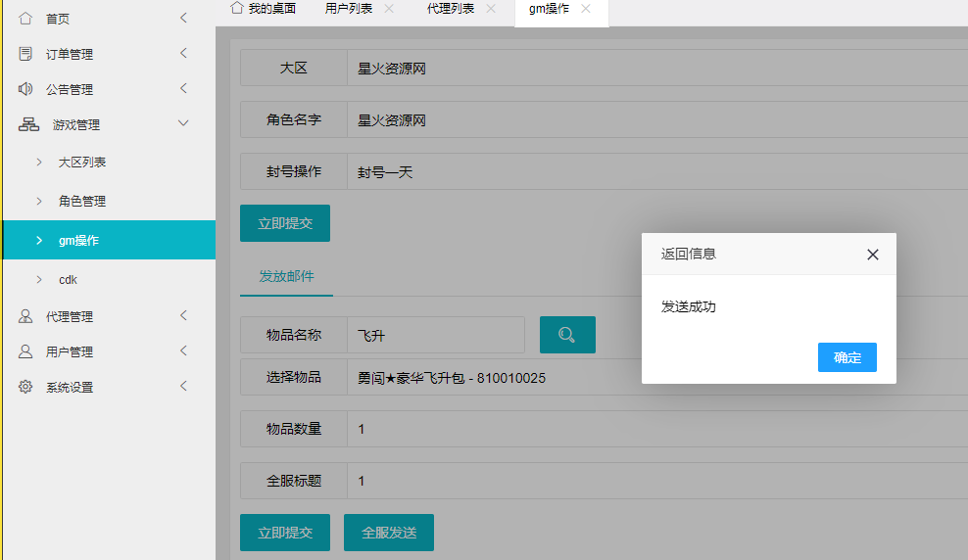The width and height of the screenshot is (968, 560).
Task: Expand the 用户管理 chevron
Action: point(183,350)
